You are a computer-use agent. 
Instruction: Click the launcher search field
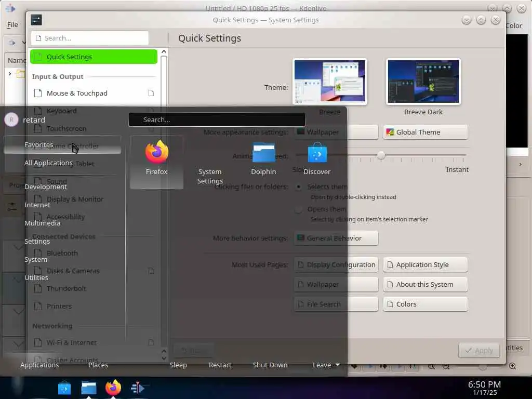coord(217,120)
